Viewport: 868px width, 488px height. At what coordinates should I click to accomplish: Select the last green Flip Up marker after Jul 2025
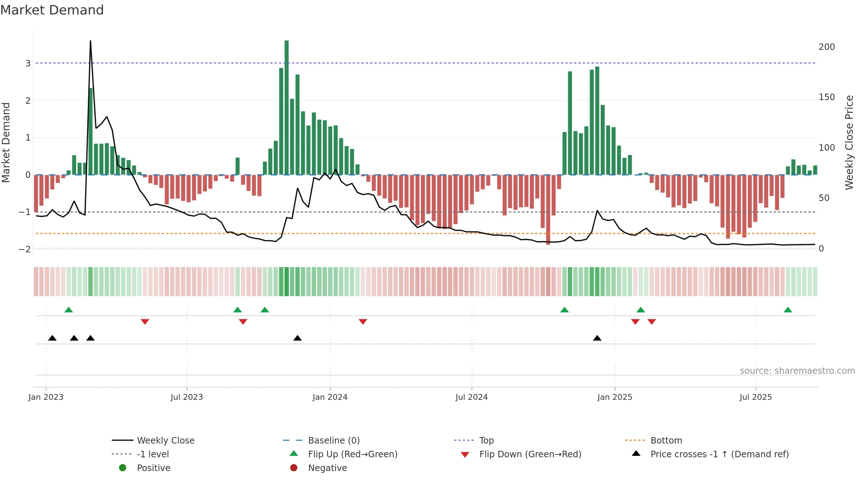(788, 310)
